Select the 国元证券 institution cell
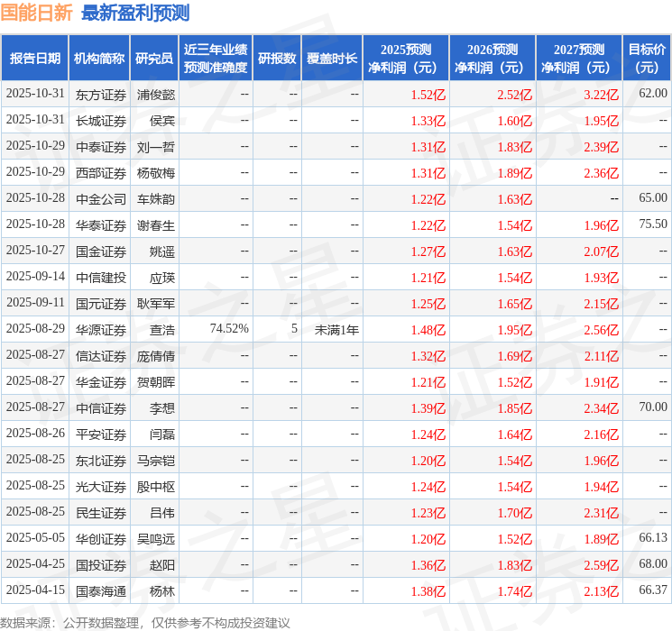 tap(101, 304)
